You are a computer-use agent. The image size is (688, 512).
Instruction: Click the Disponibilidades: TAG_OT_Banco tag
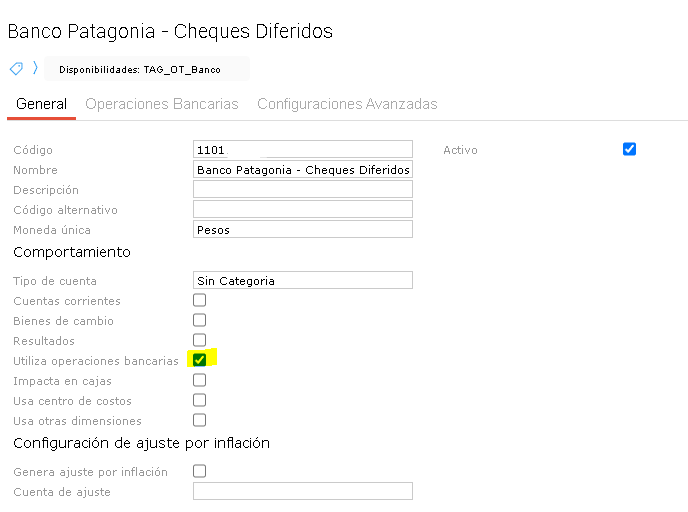(x=140, y=70)
